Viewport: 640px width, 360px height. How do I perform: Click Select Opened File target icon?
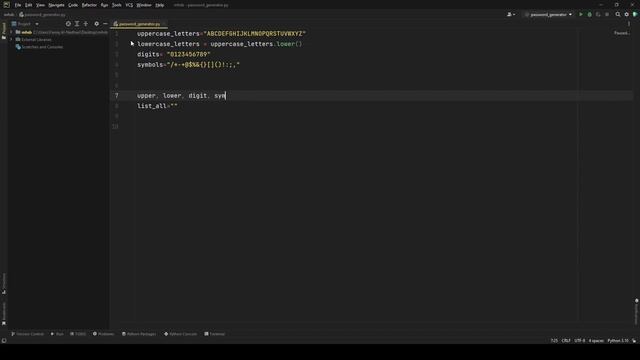tap(68, 24)
